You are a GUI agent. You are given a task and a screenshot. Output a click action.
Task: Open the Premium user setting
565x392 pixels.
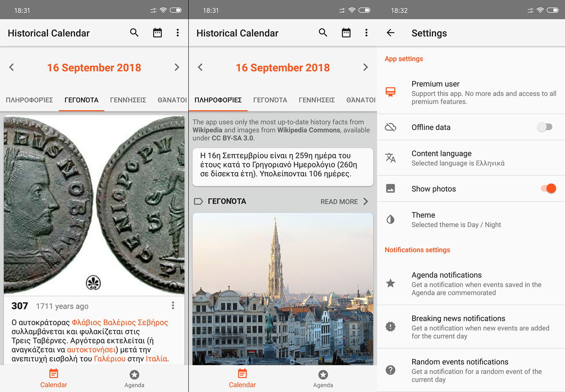[471, 92]
